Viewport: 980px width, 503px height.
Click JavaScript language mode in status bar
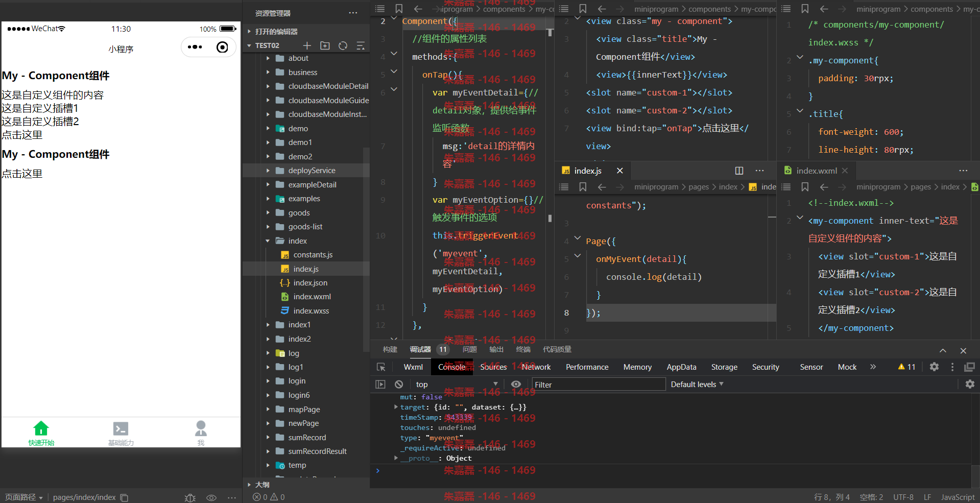pyautogui.click(x=958, y=497)
